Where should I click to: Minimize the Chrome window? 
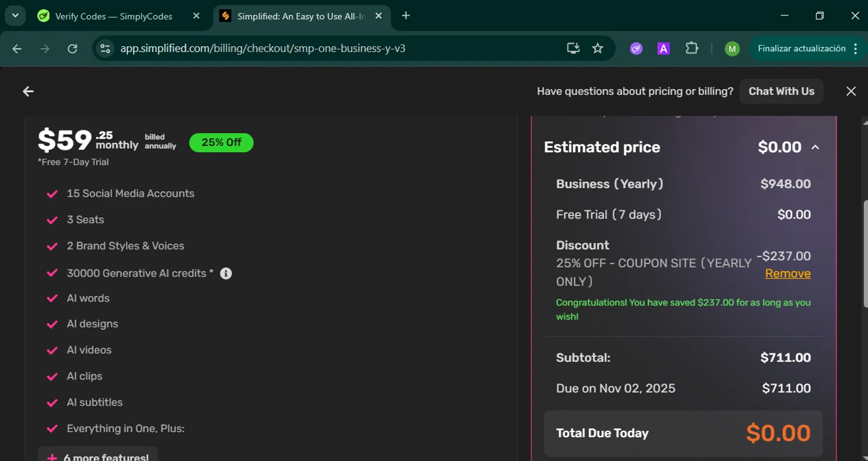coord(785,16)
